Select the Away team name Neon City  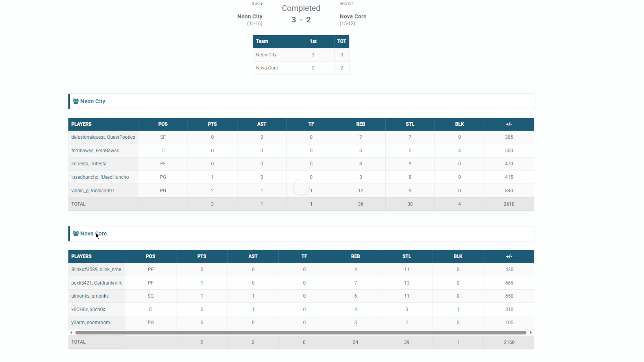pos(250,16)
